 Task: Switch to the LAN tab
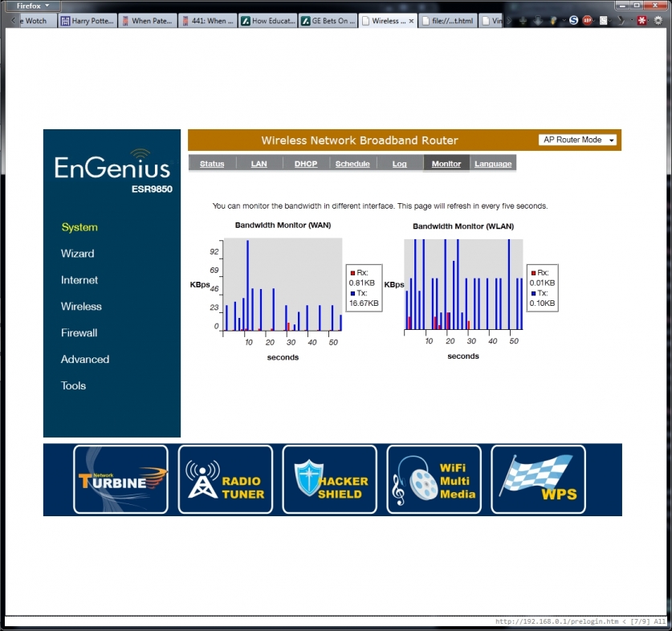pos(259,164)
